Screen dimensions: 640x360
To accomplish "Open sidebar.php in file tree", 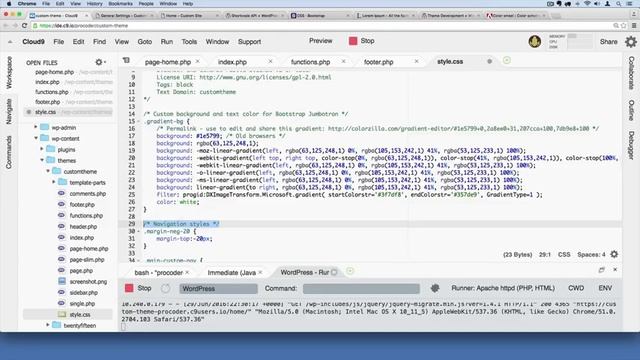I will tap(83, 293).
